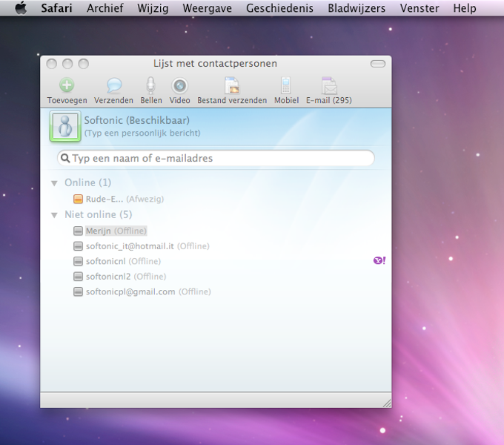
Task: Zoom the contact list window
Action: 84,64
